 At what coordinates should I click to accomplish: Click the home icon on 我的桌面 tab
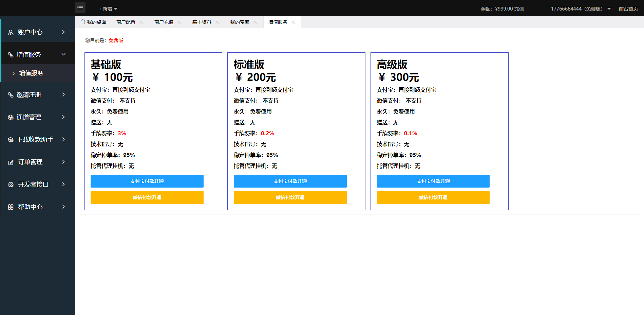(x=83, y=22)
